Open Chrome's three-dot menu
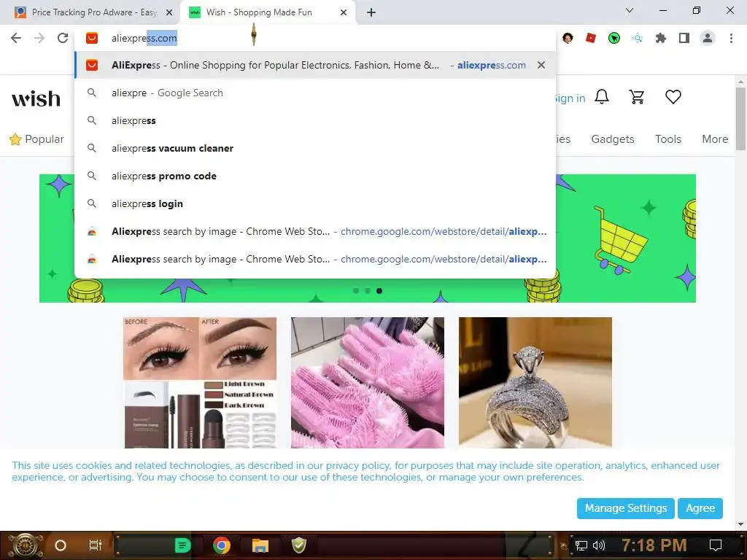747x560 pixels. click(731, 38)
